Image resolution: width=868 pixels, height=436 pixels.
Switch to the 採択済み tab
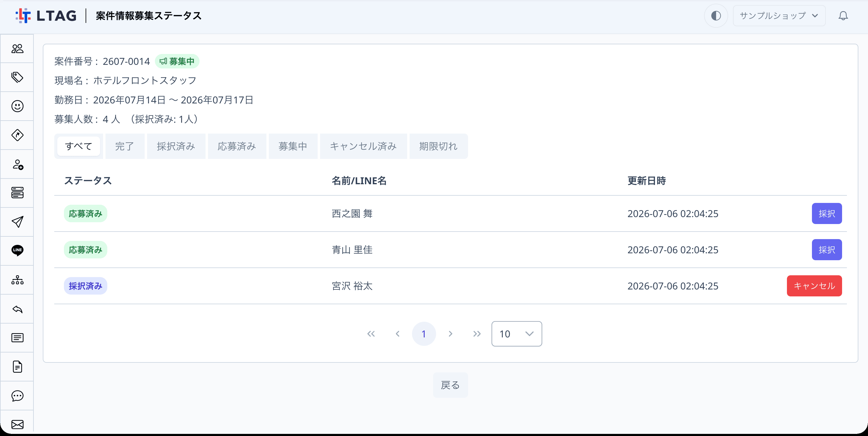tap(176, 146)
